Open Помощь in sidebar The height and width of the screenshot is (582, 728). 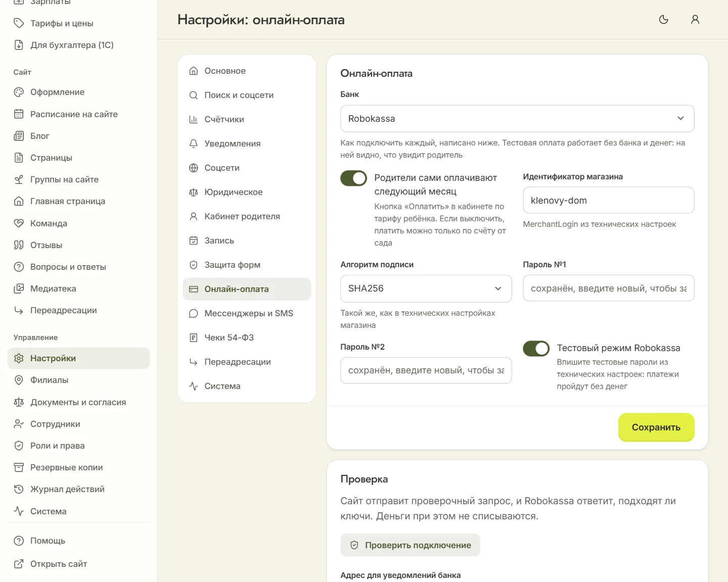pyautogui.click(x=78, y=541)
